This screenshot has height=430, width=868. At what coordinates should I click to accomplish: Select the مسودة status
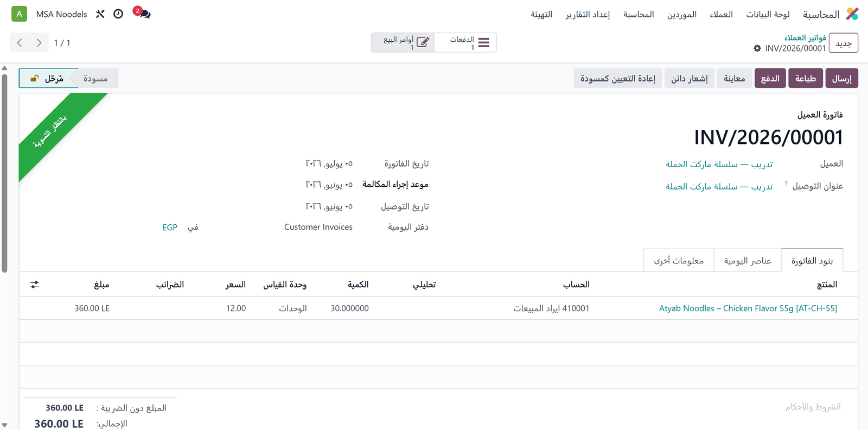click(96, 78)
